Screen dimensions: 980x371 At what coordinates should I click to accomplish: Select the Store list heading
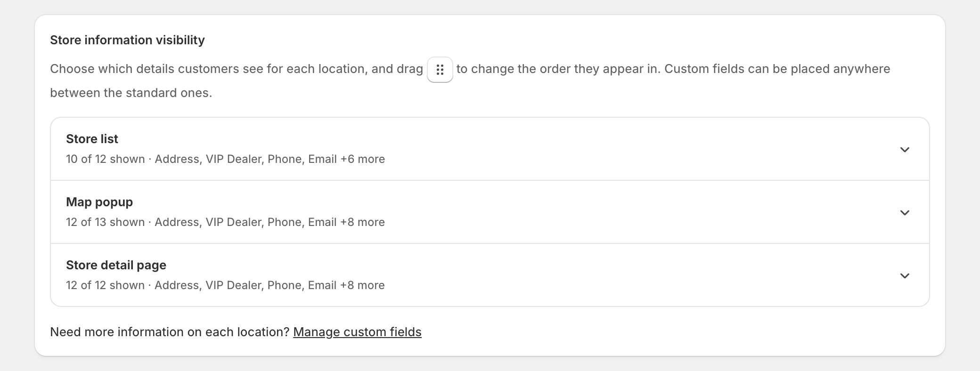coord(92,139)
